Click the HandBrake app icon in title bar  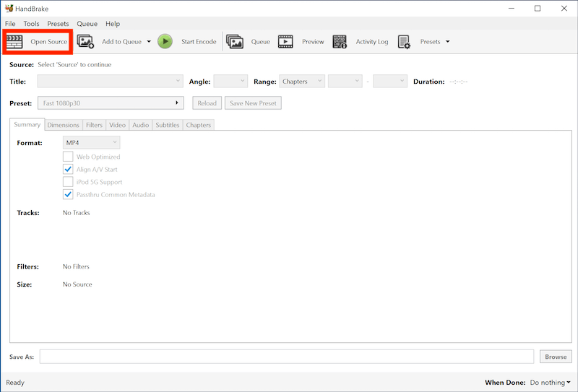(x=9, y=9)
